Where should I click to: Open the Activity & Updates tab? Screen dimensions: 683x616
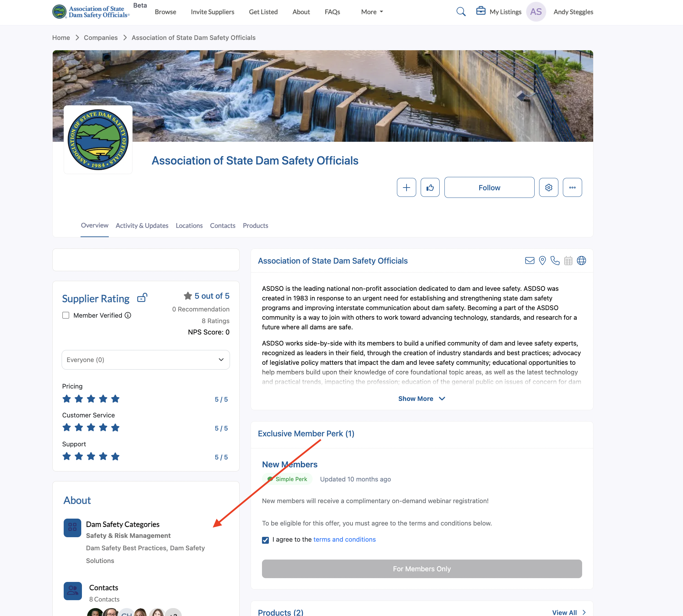[x=142, y=225]
